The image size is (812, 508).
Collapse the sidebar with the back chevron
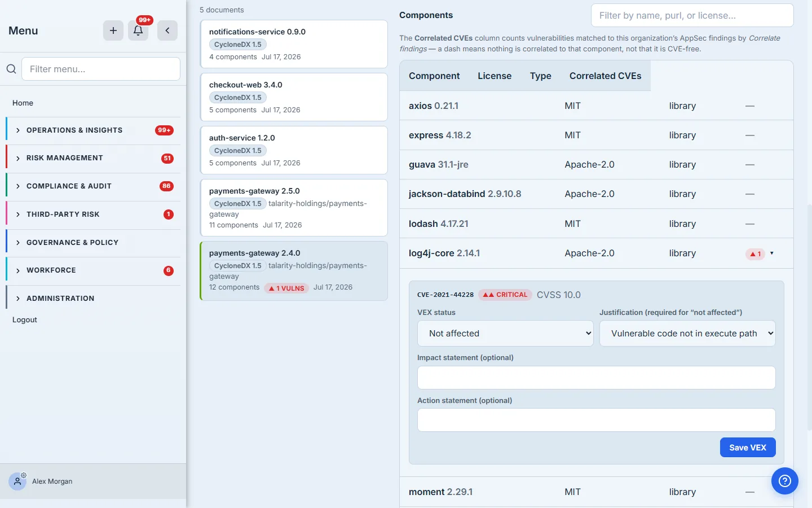point(167,30)
